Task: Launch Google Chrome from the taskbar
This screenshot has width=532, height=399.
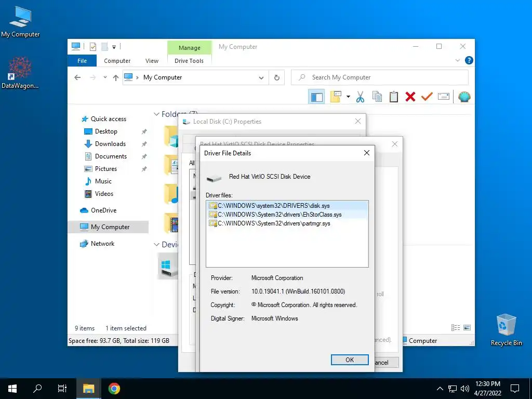Action: [x=114, y=389]
